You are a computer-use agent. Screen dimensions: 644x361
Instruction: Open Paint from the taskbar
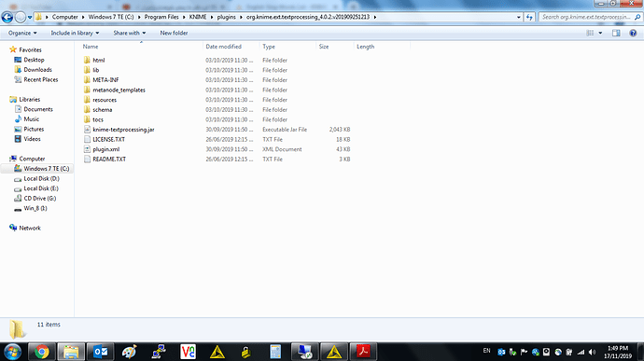[130, 352]
